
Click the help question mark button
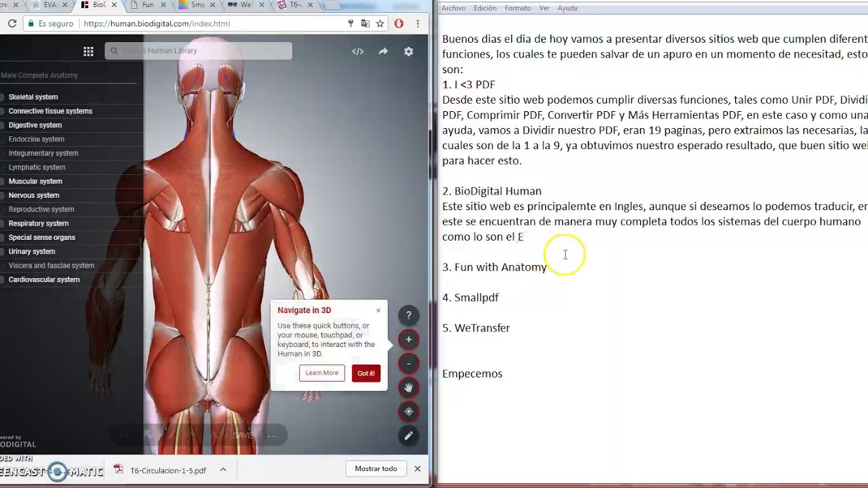pos(408,315)
